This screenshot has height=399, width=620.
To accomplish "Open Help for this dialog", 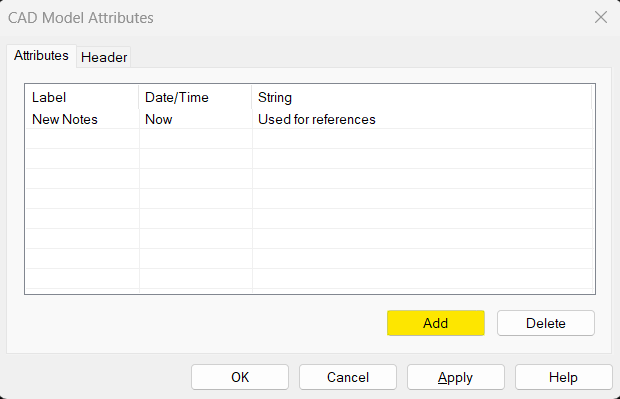I will (x=563, y=377).
